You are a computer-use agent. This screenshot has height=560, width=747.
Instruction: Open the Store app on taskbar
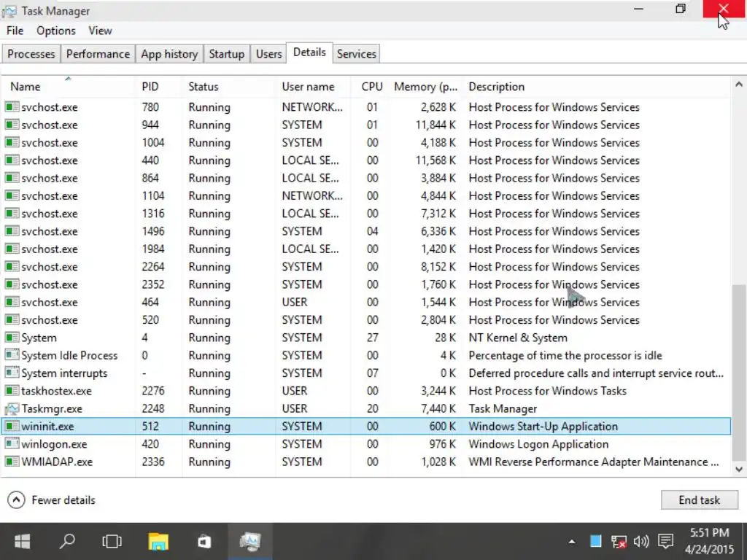point(204,542)
